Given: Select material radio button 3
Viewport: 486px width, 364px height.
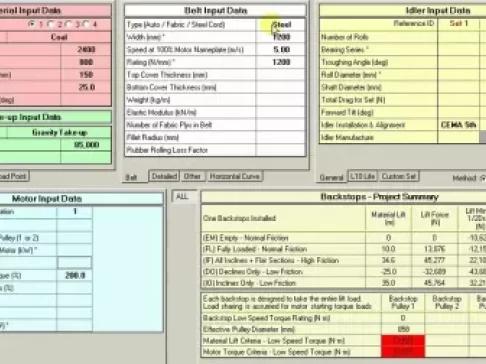Looking at the screenshot, I should pos(69,24).
